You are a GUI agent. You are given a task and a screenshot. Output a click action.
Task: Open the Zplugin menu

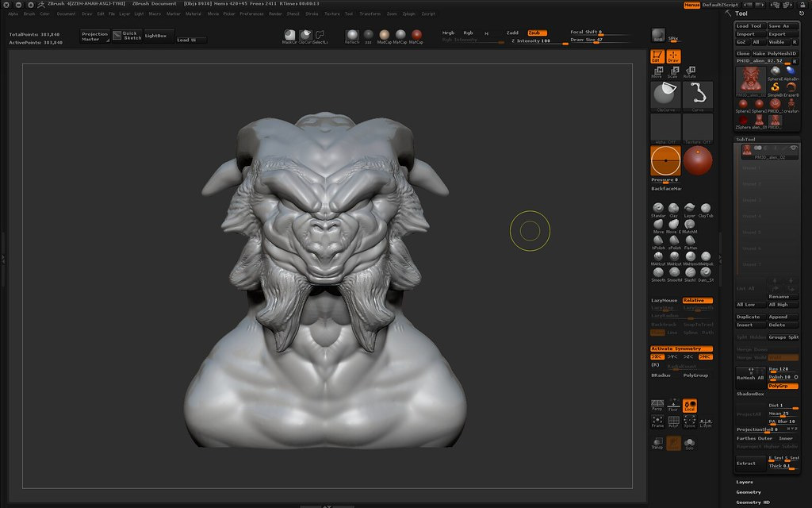408,13
